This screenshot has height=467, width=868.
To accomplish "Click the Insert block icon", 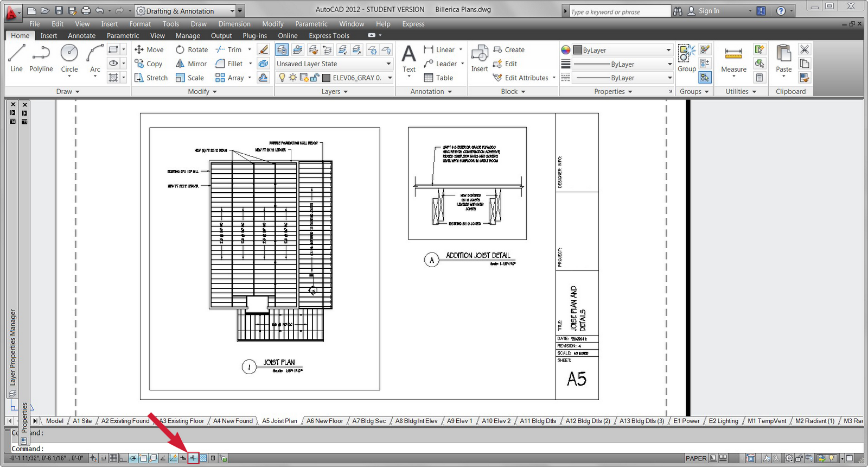I will 480,59.
